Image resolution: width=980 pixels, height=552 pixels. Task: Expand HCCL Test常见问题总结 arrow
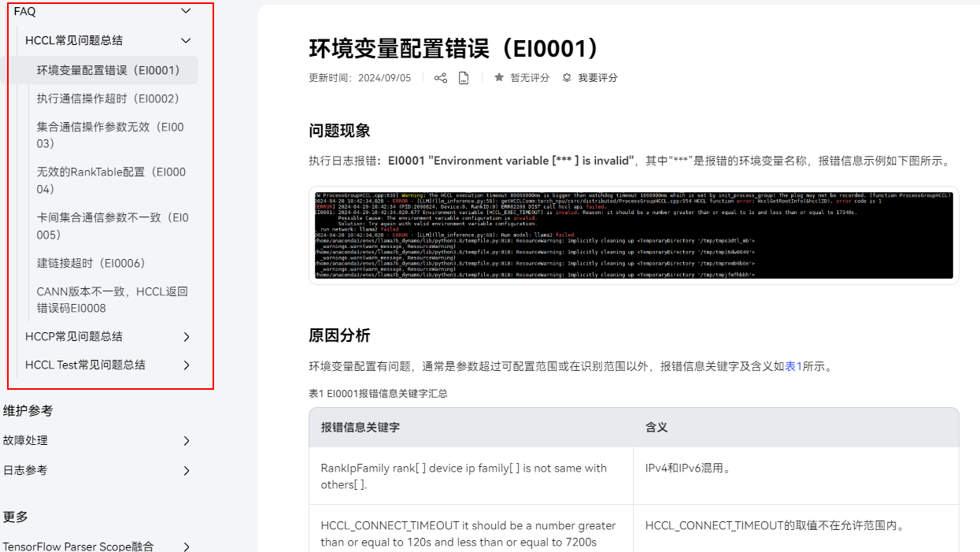[187, 365]
